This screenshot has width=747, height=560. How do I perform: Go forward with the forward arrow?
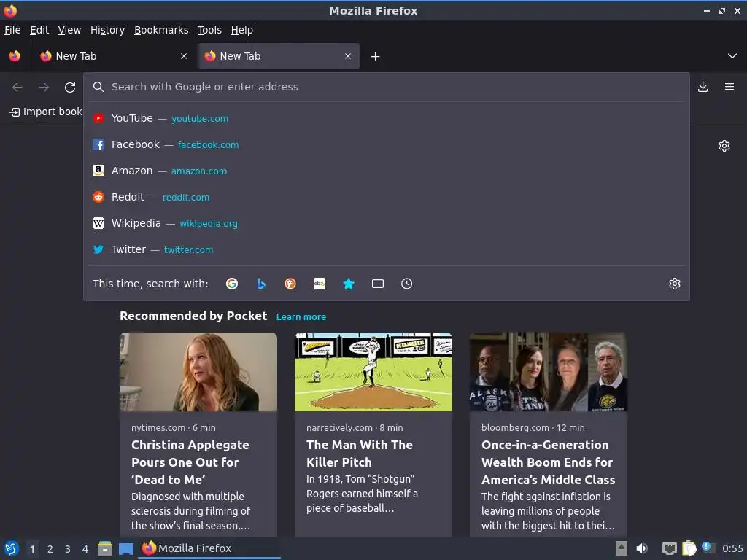(x=44, y=87)
